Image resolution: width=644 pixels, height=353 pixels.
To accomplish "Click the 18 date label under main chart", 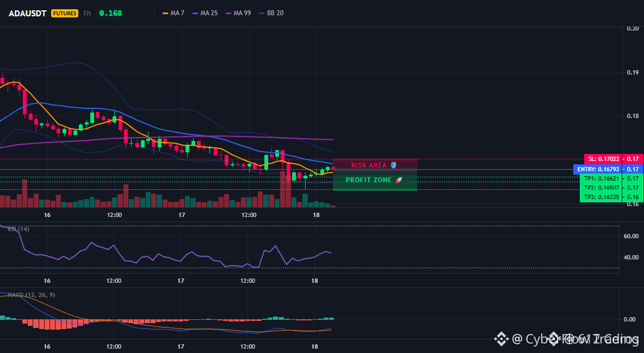I will tap(316, 215).
